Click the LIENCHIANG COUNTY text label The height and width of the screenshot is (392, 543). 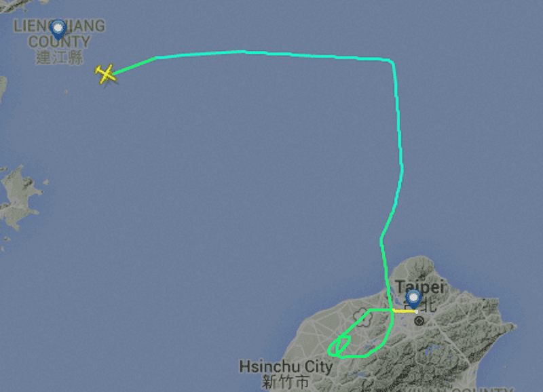59,33
